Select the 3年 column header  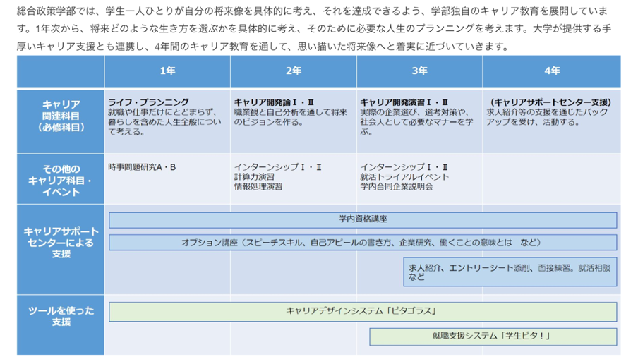pyautogui.click(x=419, y=71)
